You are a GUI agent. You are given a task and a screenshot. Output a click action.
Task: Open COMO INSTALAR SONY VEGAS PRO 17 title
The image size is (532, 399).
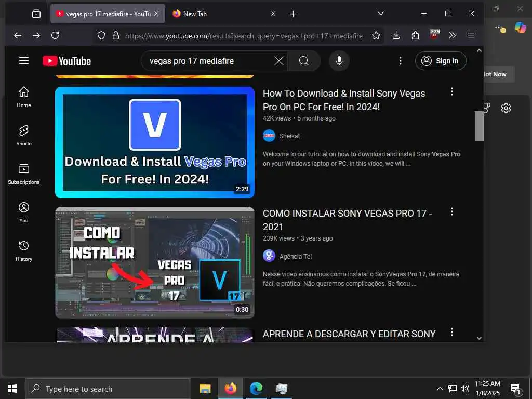[x=347, y=220]
